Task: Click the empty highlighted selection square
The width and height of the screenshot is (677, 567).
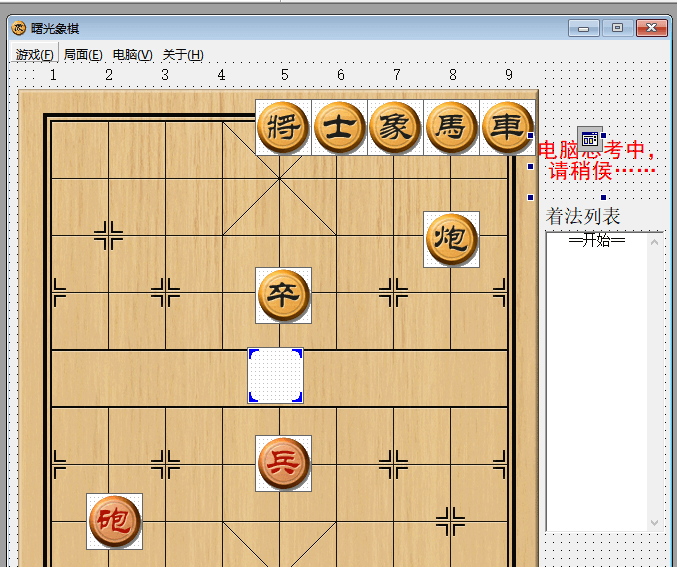Action: pyautogui.click(x=275, y=376)
